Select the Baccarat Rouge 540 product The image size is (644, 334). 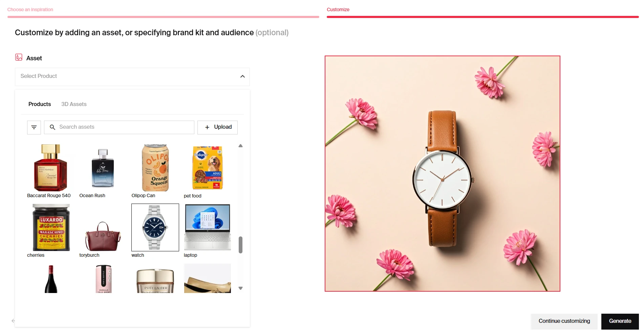[x=51, y=168]
